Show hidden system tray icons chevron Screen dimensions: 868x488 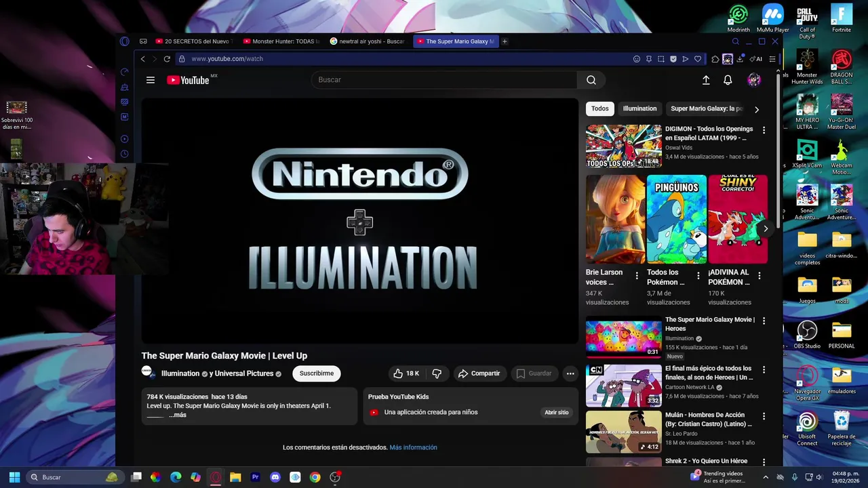pos(766,477)
